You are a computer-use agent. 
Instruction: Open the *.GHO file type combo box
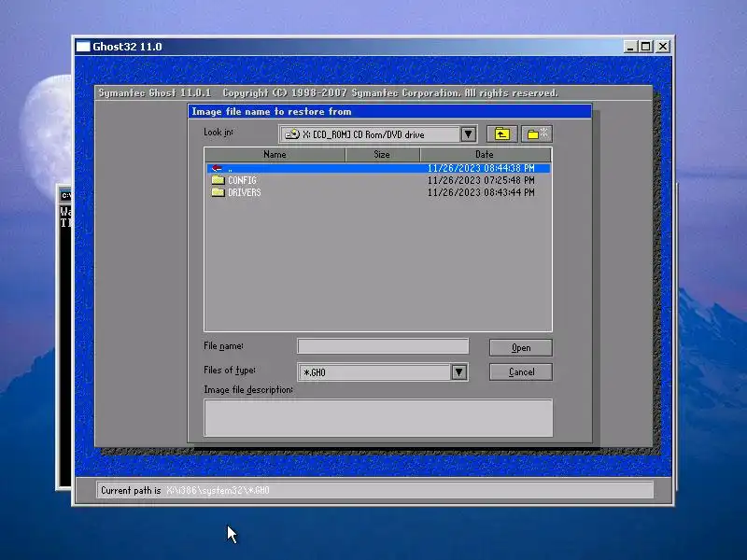point(383,371)
